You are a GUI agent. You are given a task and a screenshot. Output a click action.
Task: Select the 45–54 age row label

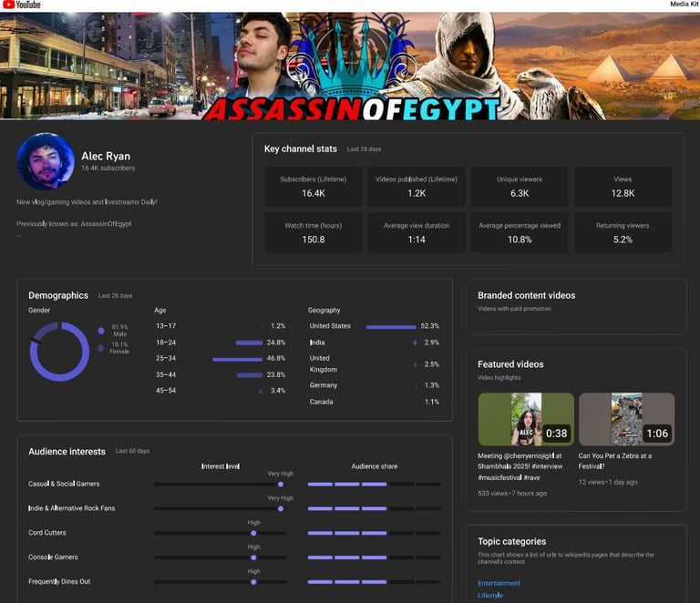(166, 390)
